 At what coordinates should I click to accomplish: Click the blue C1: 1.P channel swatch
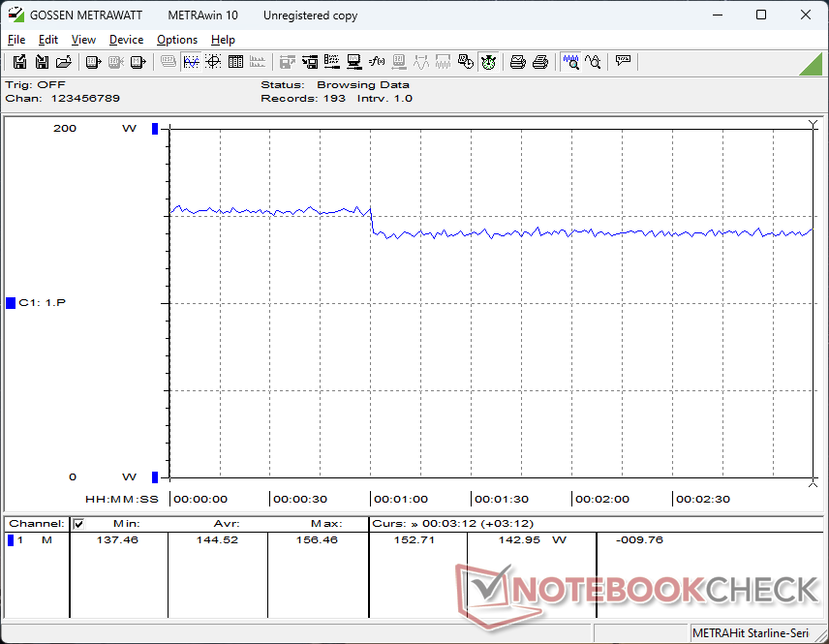click(x=11, y=303)
